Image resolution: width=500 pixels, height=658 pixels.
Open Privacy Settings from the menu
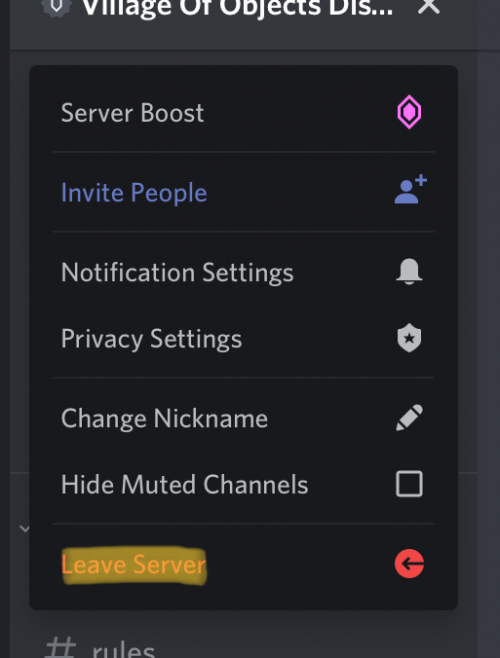click(243, 338)
